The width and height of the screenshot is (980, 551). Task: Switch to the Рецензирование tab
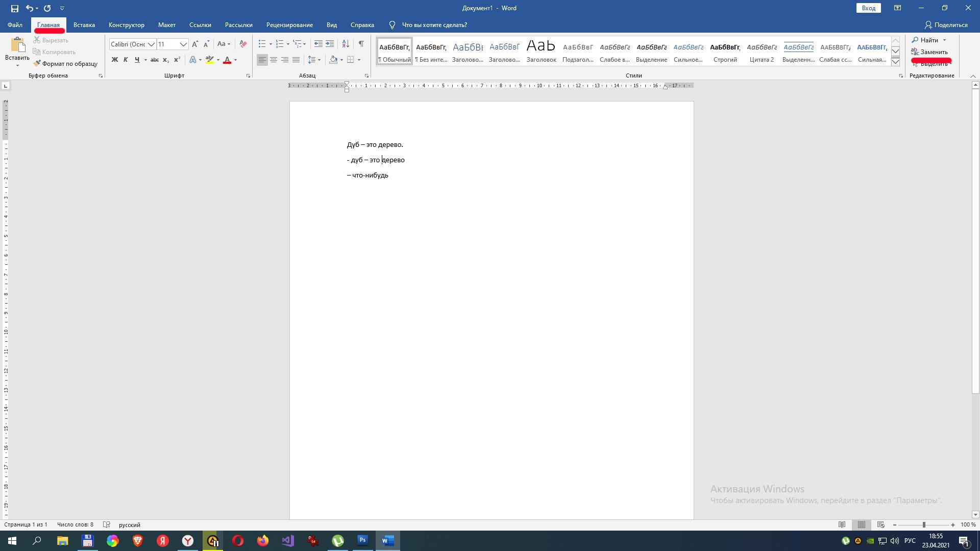pos(289,25)
